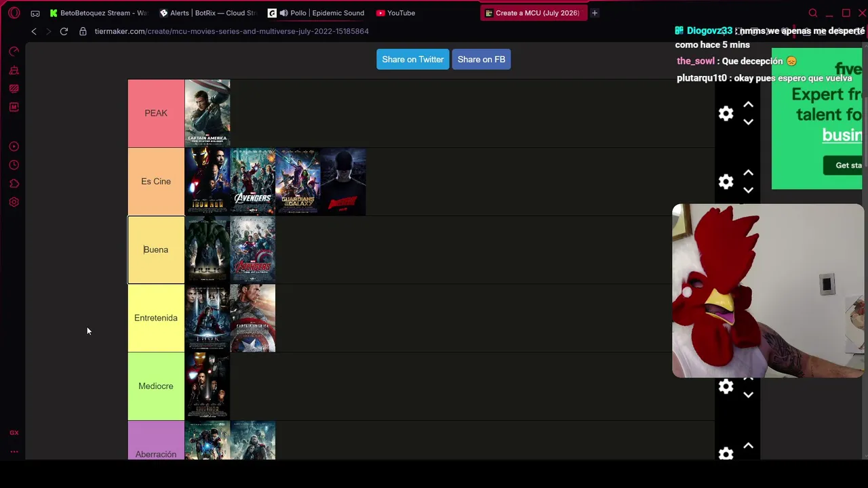Select the Iron Man poster in Es Cine

click(x=208, y=182)
